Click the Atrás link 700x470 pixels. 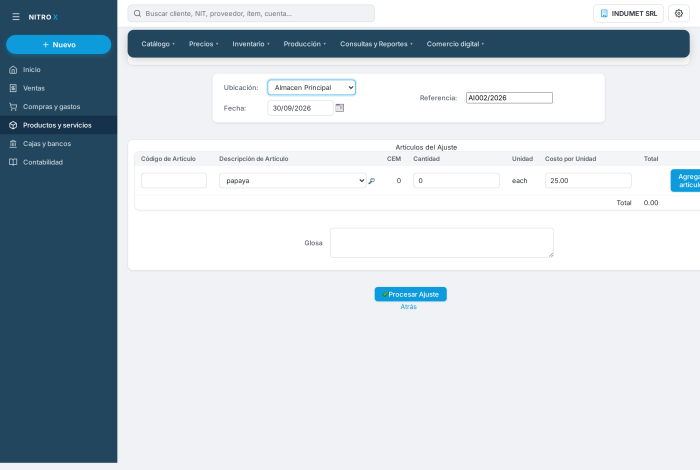tap(408, 307)
